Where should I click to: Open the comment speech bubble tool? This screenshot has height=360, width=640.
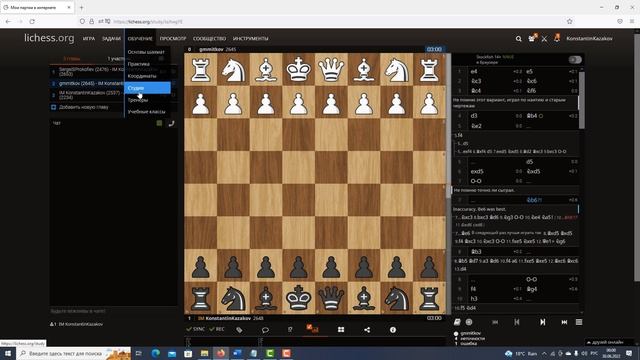tap(265, 330)
